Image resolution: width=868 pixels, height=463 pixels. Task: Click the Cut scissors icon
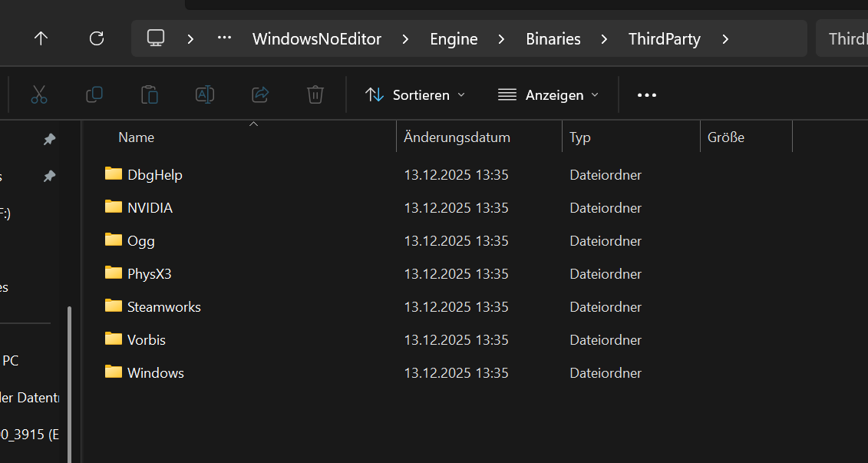click(39, 94)
